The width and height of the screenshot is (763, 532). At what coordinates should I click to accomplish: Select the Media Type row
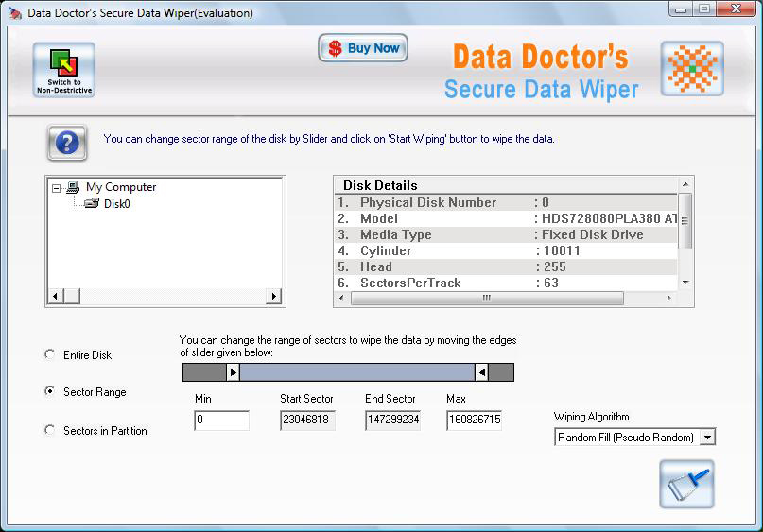(506, 234)
